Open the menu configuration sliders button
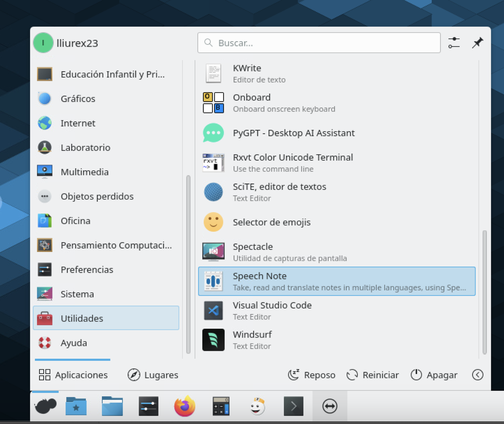This screenshot has height=424, width=504. (x=454, y=43)
